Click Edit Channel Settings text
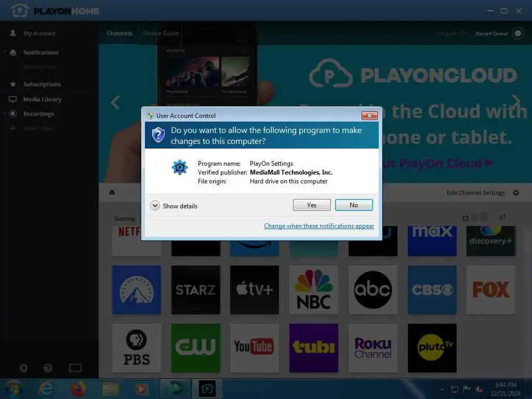 point(475,193)
